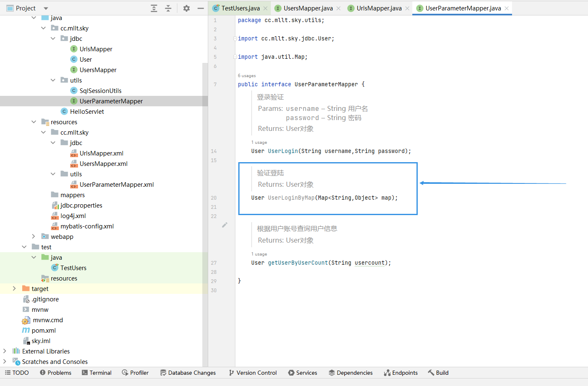Screen dimensions: 588x386
Task: Expand the webapp folder
Action: click(34, 236)
